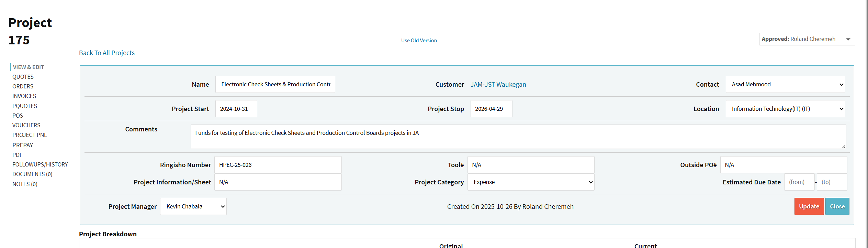
Task: Click the project Name input field
Action: (275, 85)
